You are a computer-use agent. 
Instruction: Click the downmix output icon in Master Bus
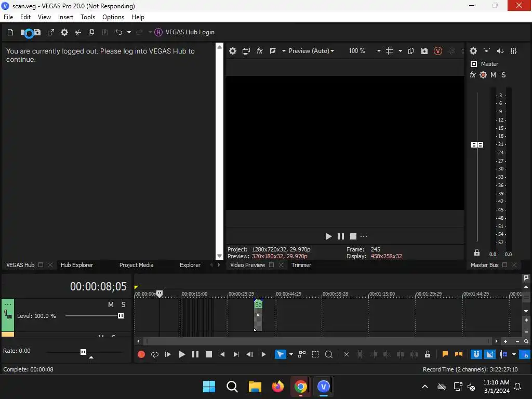(x=487, y=51)
